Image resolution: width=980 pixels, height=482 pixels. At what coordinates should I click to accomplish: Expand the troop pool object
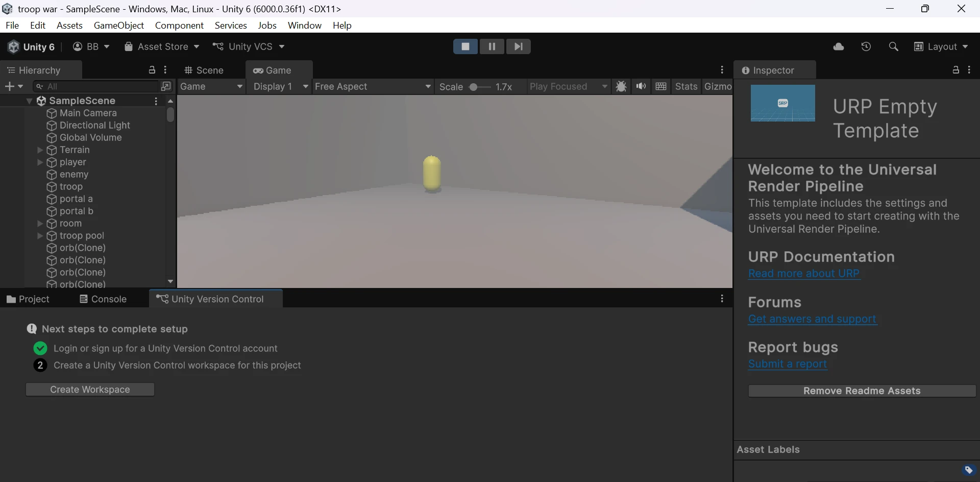click(x=40, y=236)
